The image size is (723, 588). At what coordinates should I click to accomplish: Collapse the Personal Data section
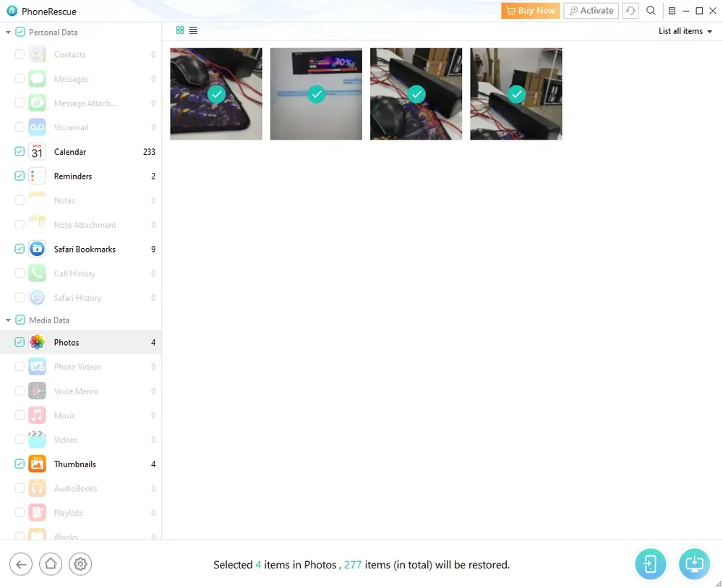[8, 33]
